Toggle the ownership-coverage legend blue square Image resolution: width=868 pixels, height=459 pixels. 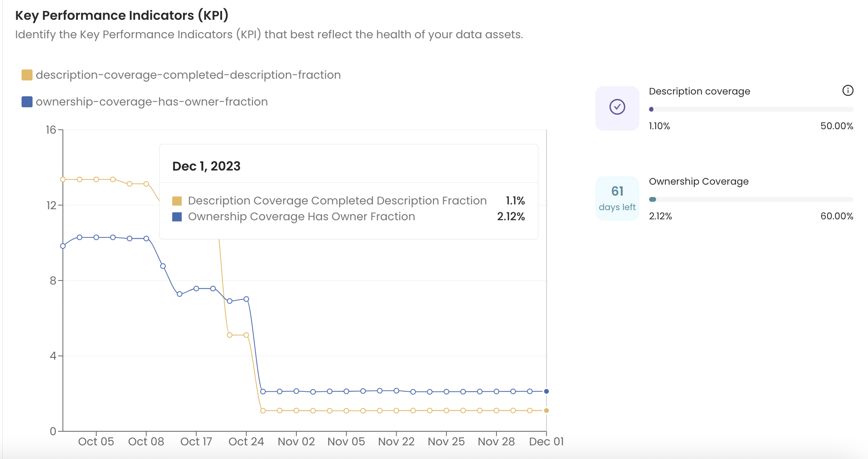(27, 102)
